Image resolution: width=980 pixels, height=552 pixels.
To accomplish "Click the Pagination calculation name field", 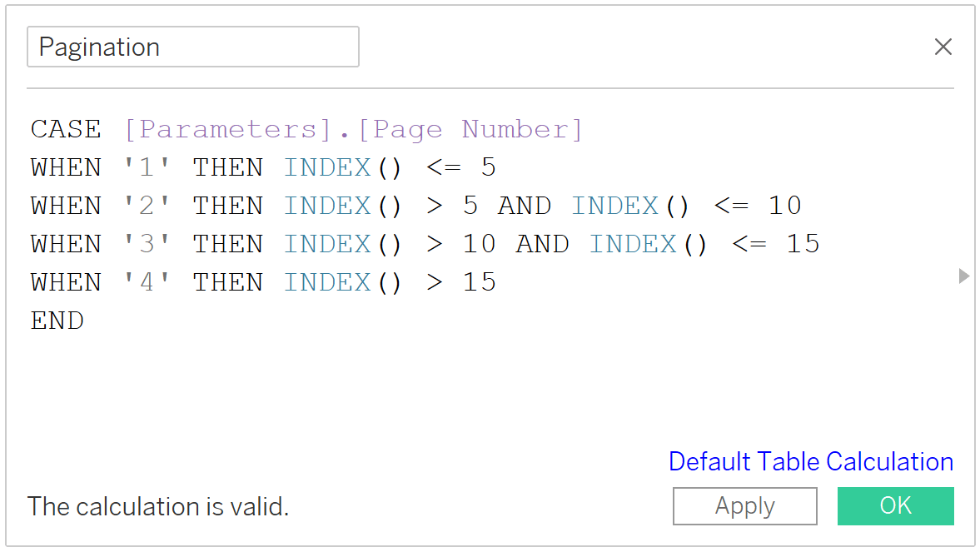I will [x=193, y=47].
